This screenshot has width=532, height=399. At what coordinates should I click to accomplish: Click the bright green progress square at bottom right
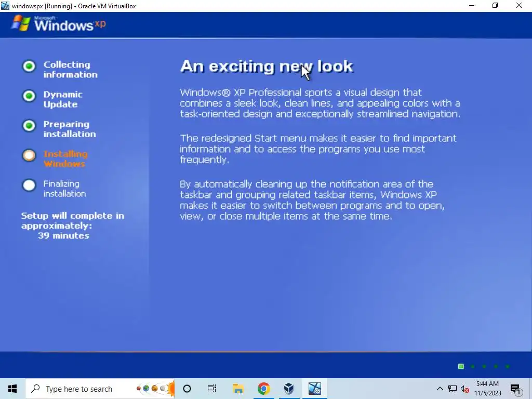pos(461,366)
